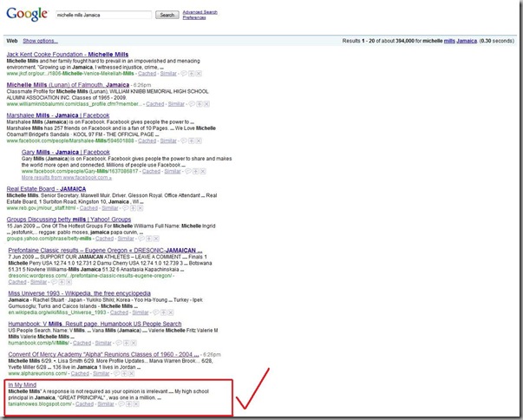Promote the williamknibbalumni.com result
Image resolution: width=523 pixels, height=420 pixels.
click(199, 104)
